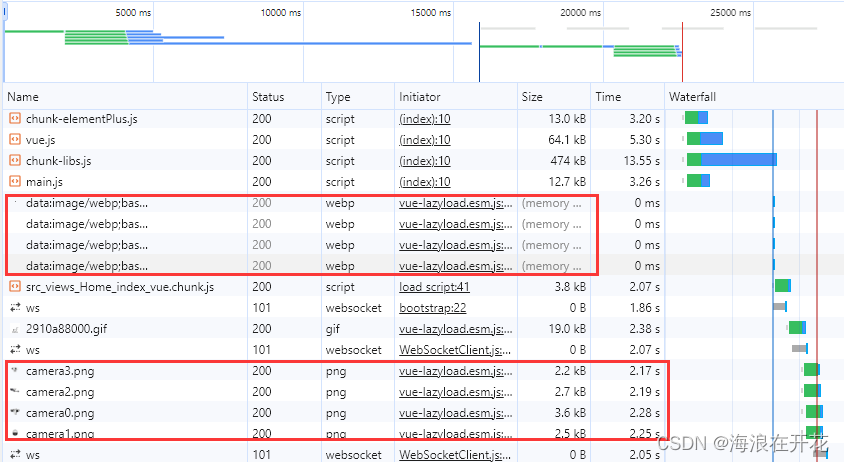Sort requests by the Name column header

pyautogui.click(x=23, y=97)
